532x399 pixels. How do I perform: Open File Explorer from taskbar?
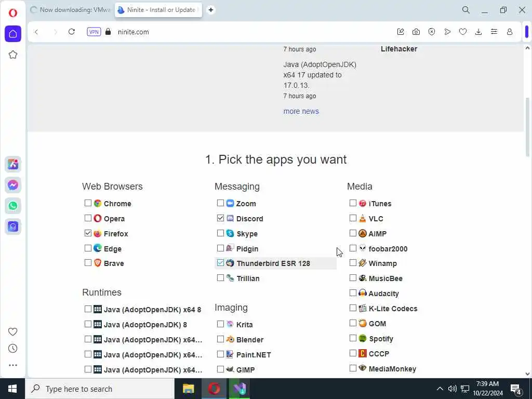pyautogui.click(x=188, y=389)
